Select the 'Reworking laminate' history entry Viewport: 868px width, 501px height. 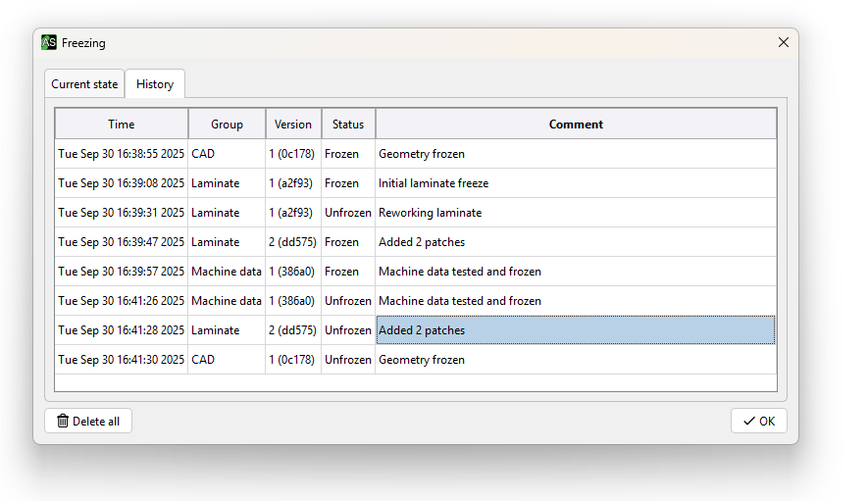tap(430, 213)
